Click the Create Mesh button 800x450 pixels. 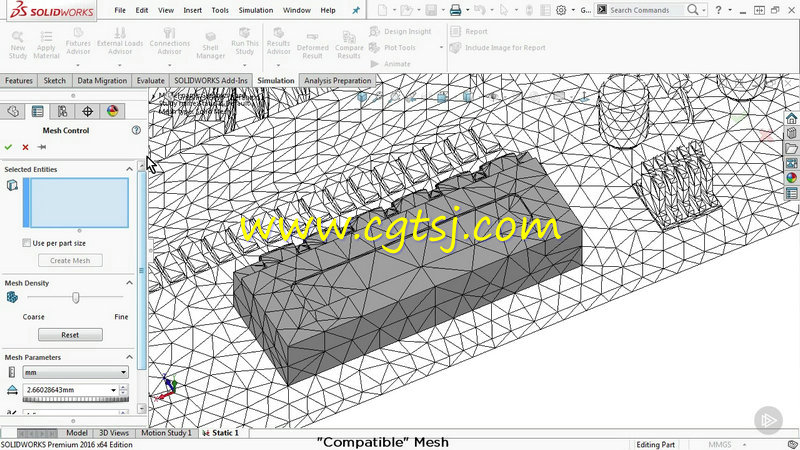[70, 260]
